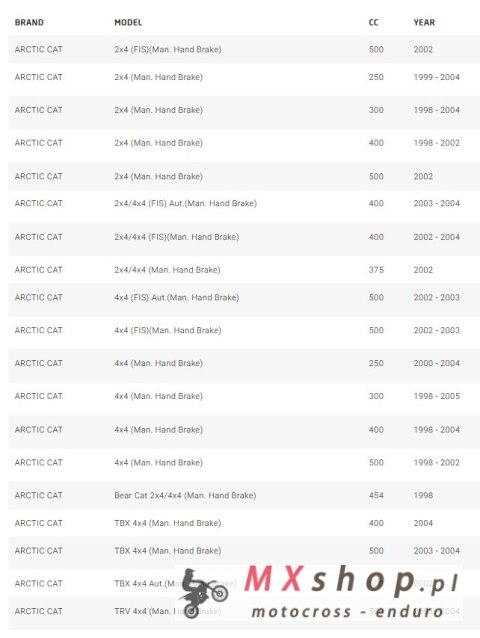The width and height of the screenshot is (480, 638).
Task: Click the year range 1999 - 2004
Action: (437, 77)
